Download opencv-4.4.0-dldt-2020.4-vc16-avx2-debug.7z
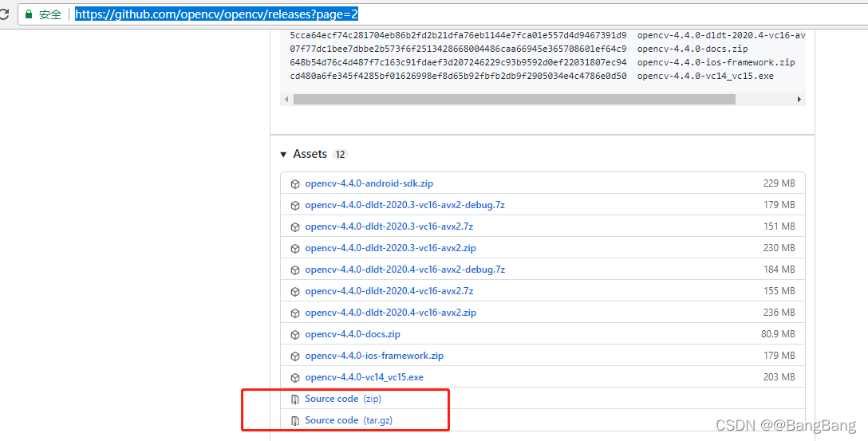Image resolution: width=868 pixels, height=441 pixels. coord(404,270)
